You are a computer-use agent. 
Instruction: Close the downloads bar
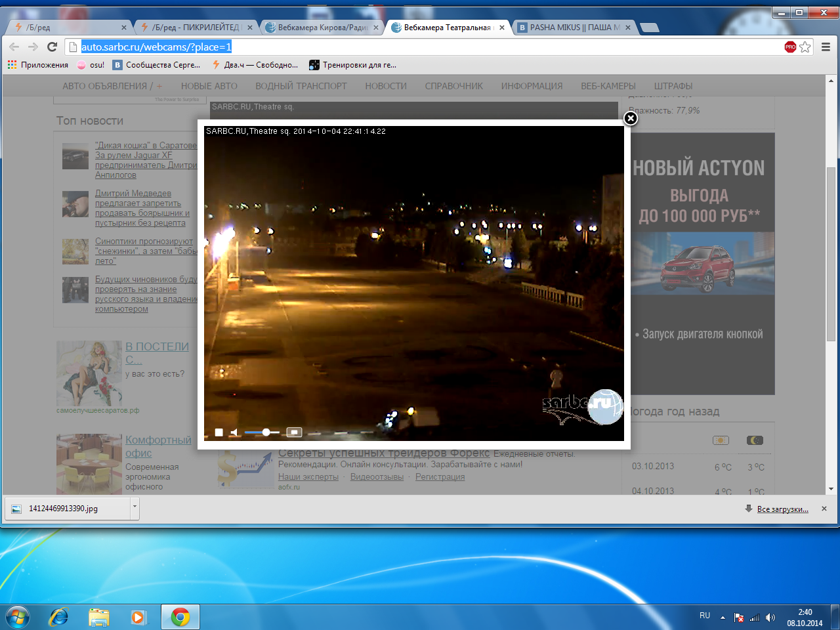[824, 509]
